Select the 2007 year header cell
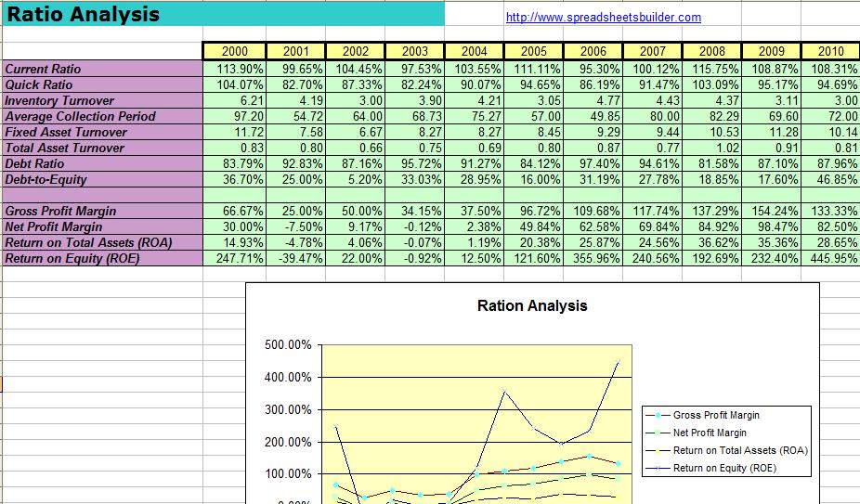This screenshot has height=504, width=860. [653, 52]
